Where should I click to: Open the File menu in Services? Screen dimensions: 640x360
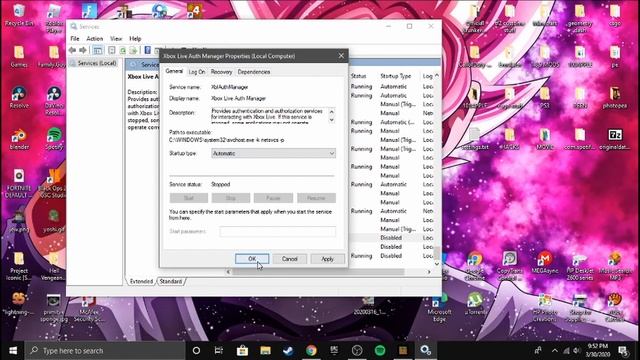point(75,38)
